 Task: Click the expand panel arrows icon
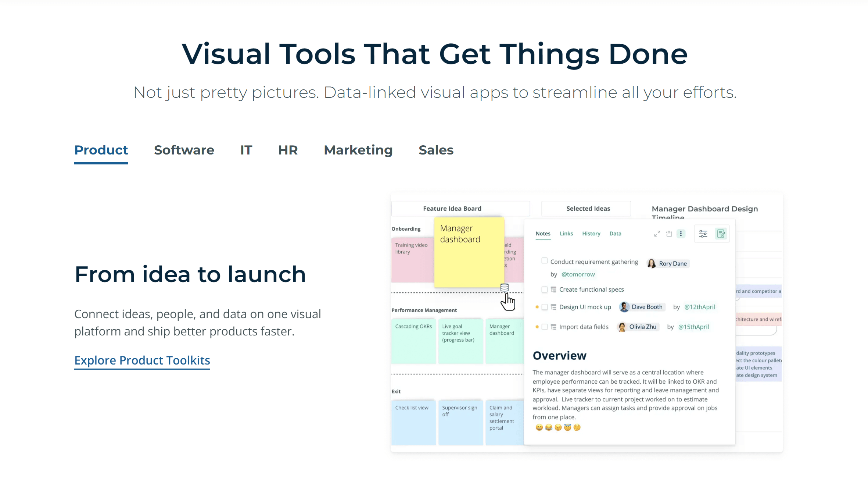point(657,234)
